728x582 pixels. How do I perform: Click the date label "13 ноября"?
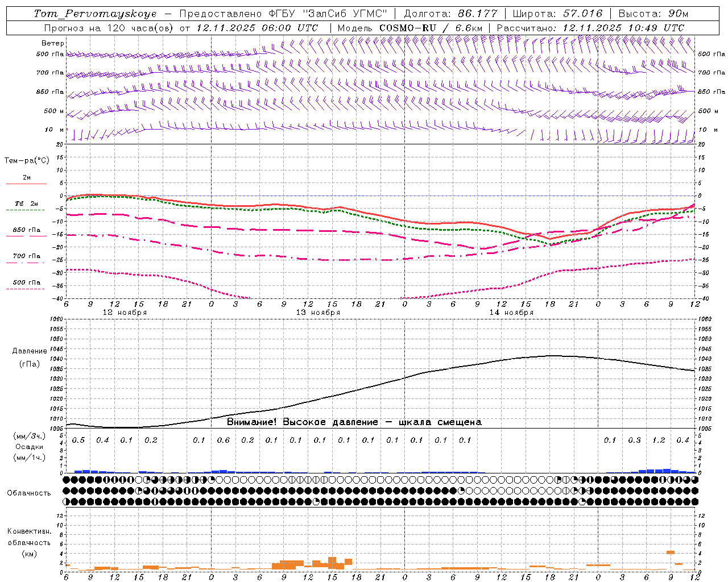click(318, 313)
